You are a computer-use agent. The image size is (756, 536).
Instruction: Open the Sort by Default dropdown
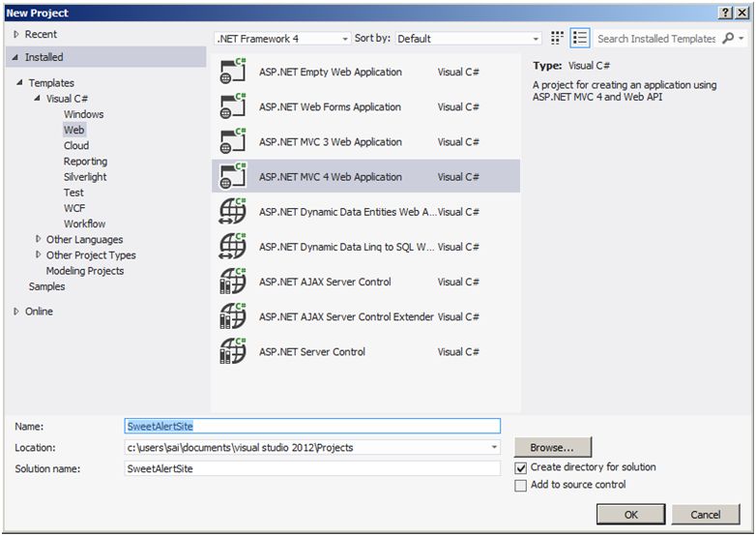468,39
